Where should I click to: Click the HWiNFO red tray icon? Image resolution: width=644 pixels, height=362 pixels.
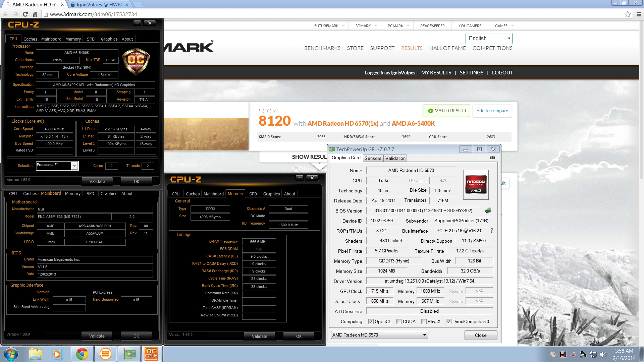563,354
